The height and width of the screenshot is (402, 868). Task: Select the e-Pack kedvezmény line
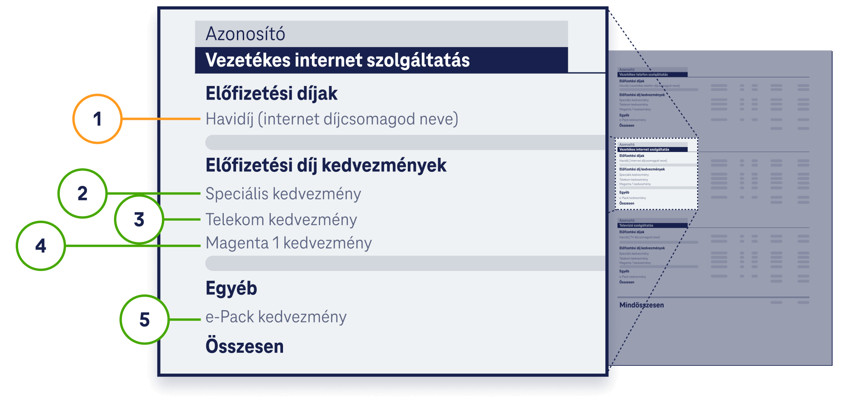(276, 317)
